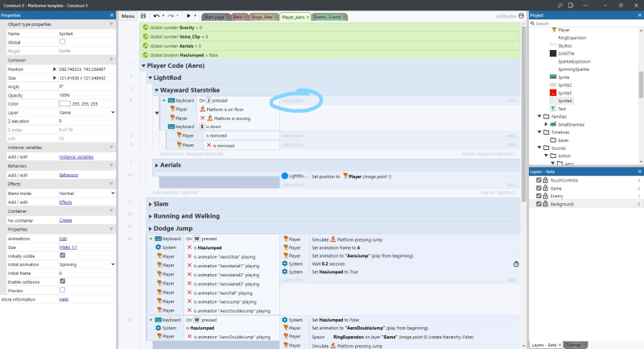Click the title bar more options dots
The image size is (644, 349).
click(x=585, y=6)
